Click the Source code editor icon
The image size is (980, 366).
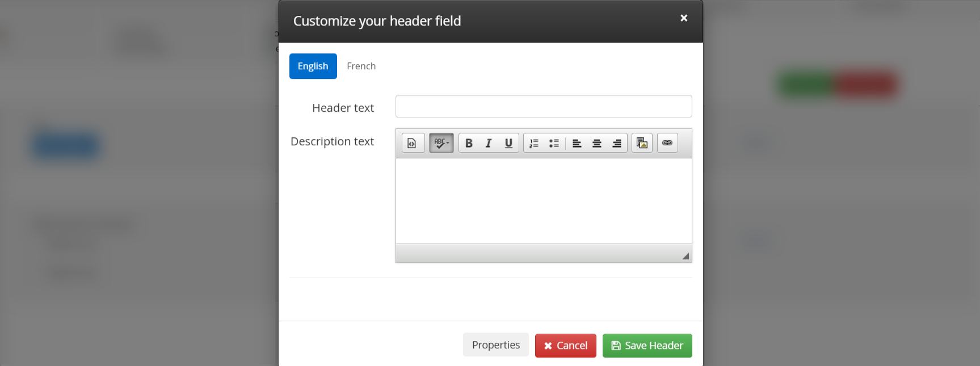point(413,143)
